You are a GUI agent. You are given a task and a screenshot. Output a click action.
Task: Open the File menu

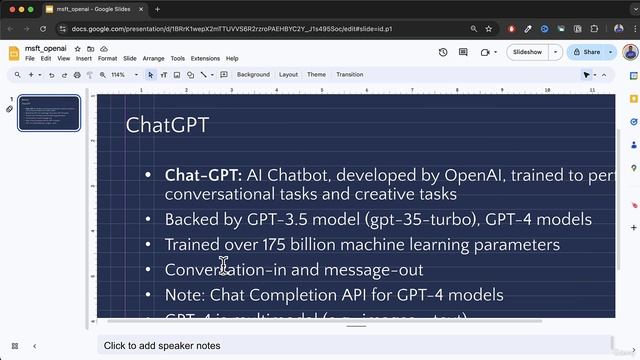coord(30,58)
